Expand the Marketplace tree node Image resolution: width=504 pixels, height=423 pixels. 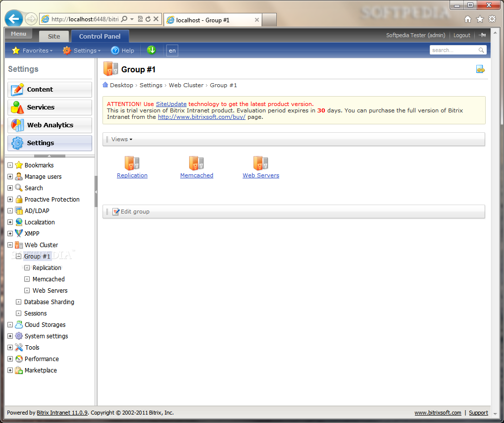[x=10, y=370]
